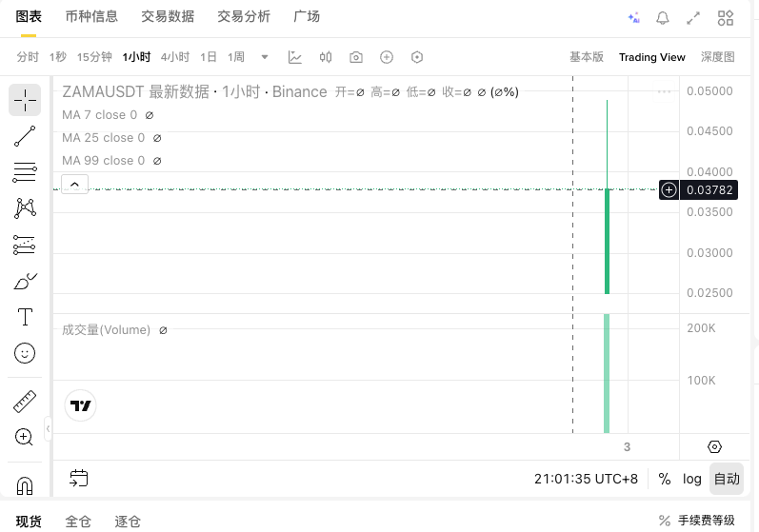The height and width of the screenshot is (532, 759).
Task: Open the AI assistant sparkle icon
Action: (634, 18)
